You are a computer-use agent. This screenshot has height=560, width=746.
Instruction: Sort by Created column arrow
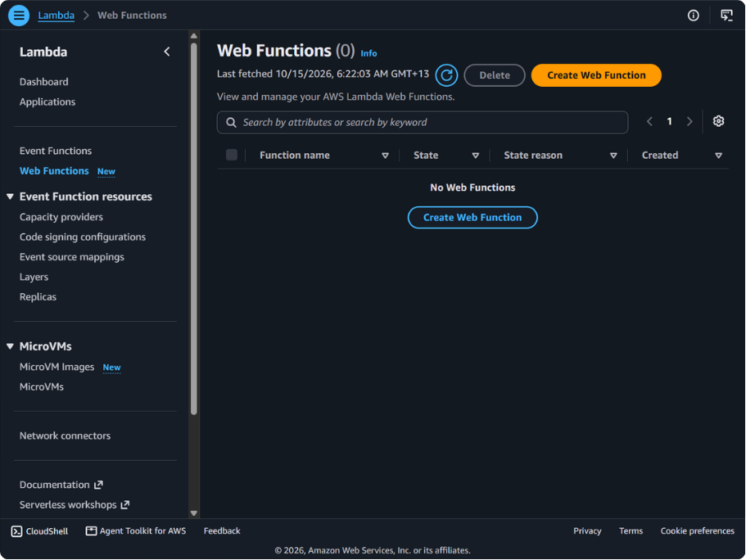pos(718,156)
